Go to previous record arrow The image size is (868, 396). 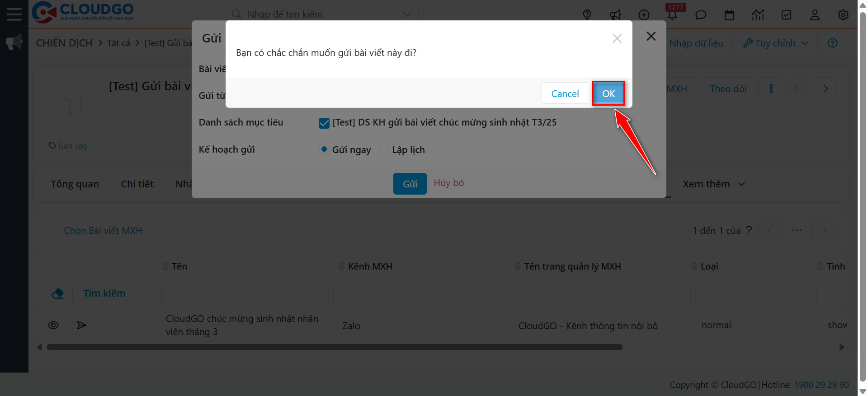pos(796,89)
